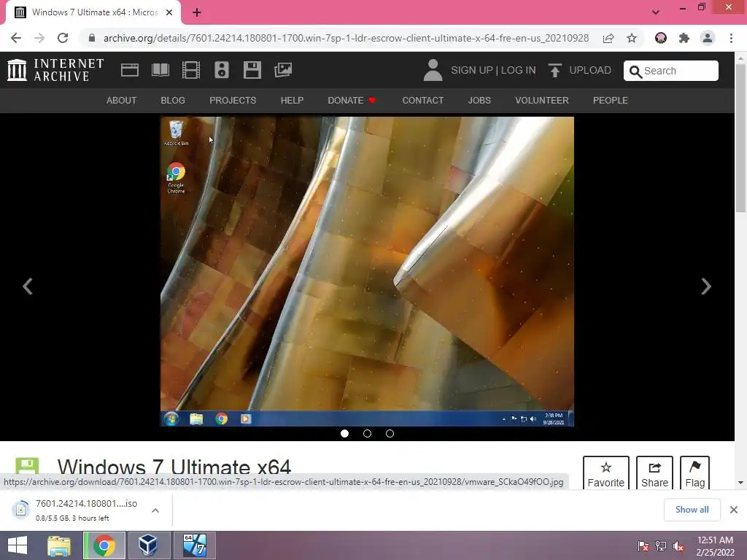Open the Software floppy disk icon
Image resolution: width=747 pixels, height=560 pixels.
click(x=252, y=70)
